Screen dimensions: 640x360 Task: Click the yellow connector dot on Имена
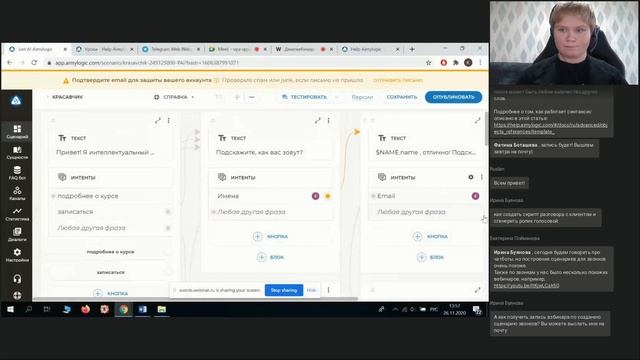(x=327, y=196)
